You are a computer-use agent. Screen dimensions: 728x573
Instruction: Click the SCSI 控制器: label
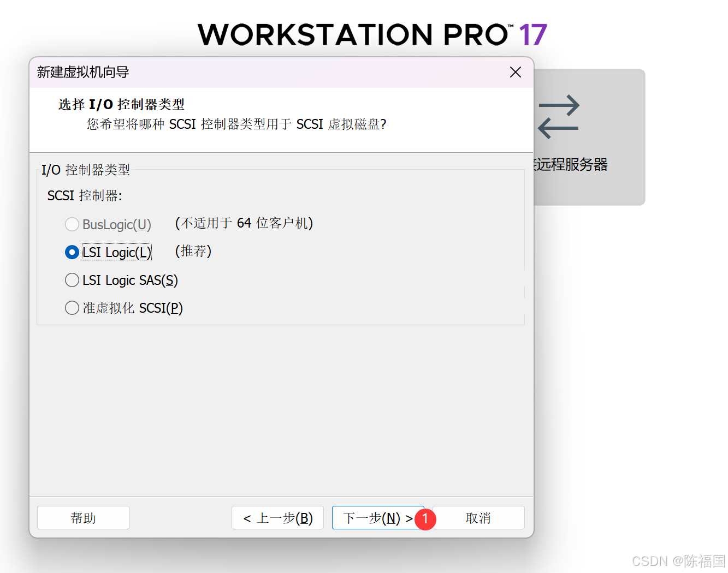click(85, 195)
